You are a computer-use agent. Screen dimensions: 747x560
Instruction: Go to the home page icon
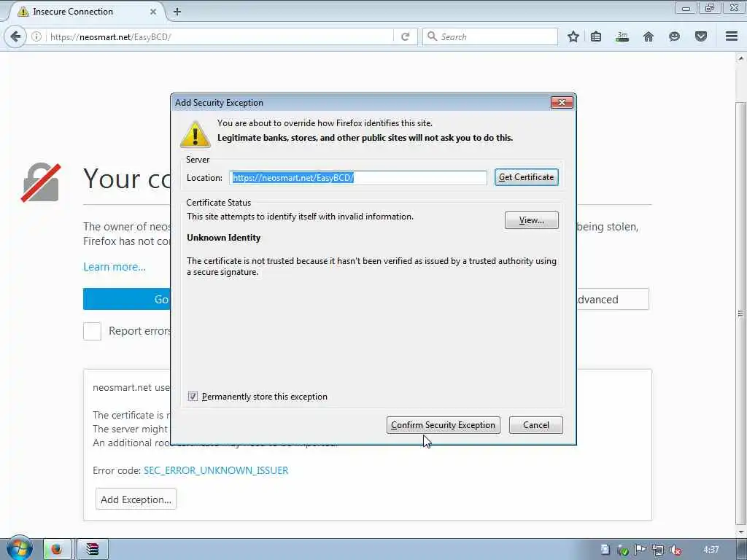[x=649, y=36]
